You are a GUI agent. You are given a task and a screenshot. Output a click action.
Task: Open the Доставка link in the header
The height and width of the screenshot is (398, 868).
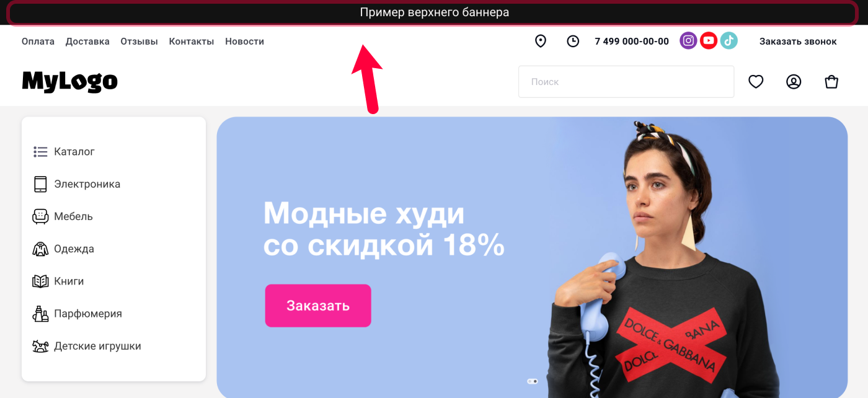pos(87,42)
